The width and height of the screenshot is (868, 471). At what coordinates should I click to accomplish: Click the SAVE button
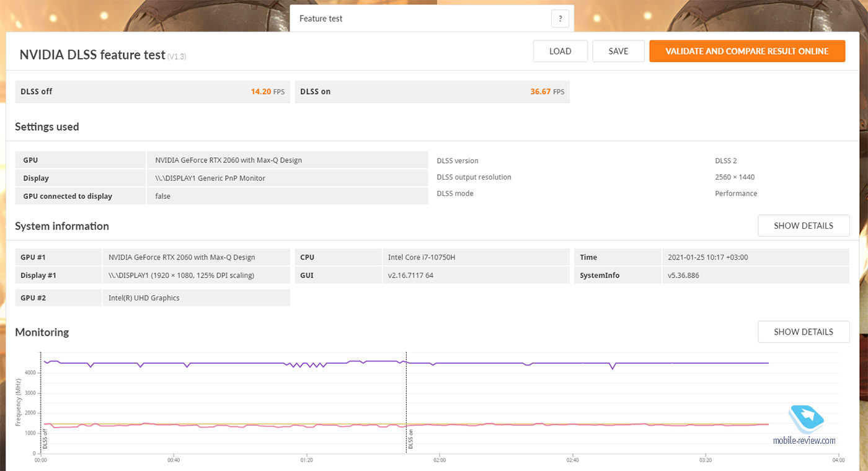pos(618,51)
